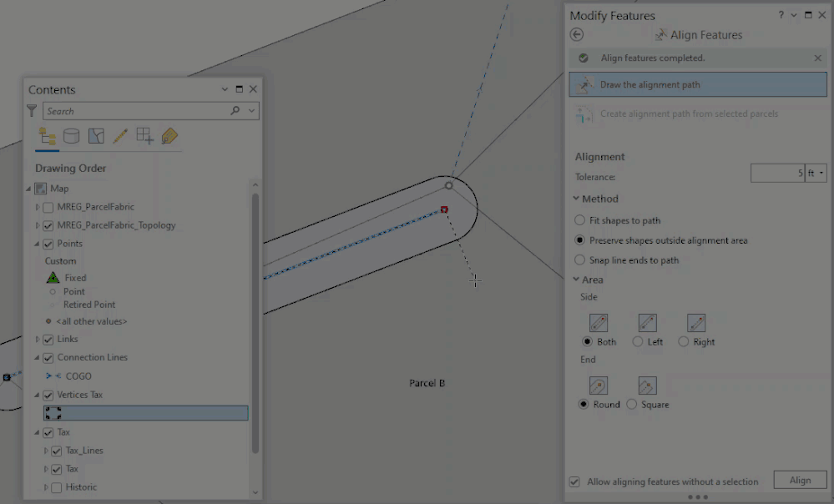Expand the Tax_Lines layer

(44, 450)
